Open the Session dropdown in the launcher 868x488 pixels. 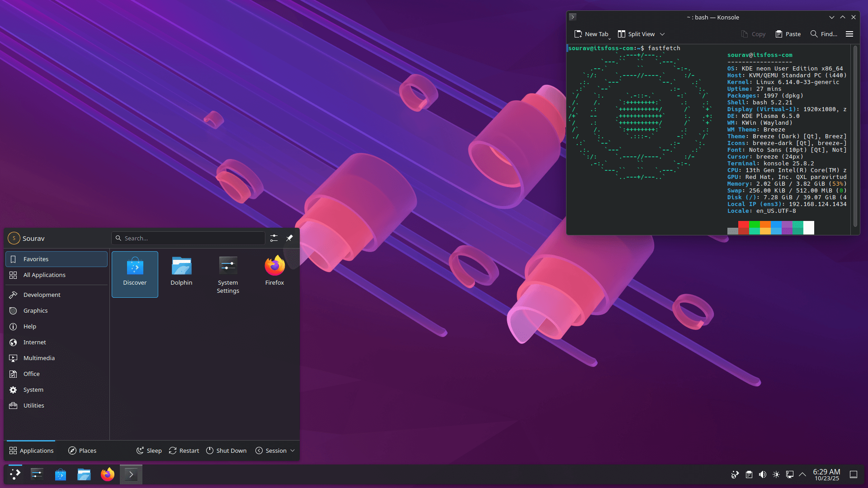pos(275,450)
